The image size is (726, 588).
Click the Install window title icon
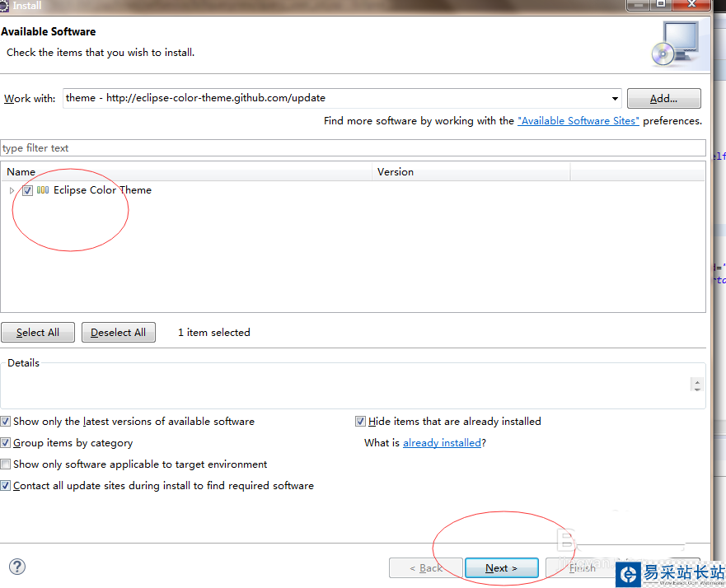pyautogui.click(x=4, y=6)
